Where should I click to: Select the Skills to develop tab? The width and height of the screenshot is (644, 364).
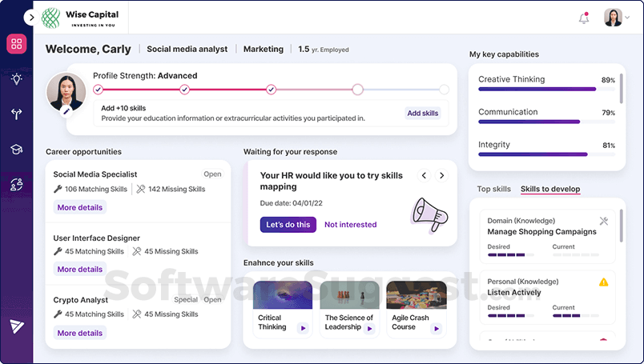[x=550, y=190]
